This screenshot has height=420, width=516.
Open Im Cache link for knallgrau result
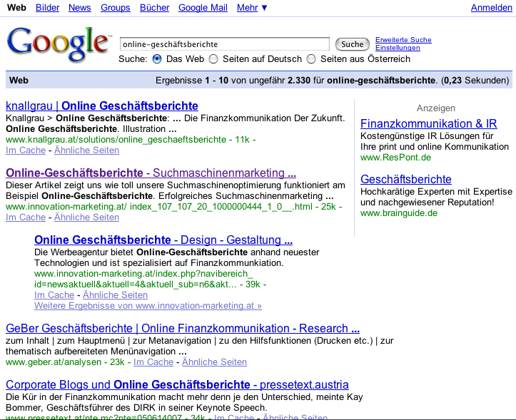[x=26, y=150]
